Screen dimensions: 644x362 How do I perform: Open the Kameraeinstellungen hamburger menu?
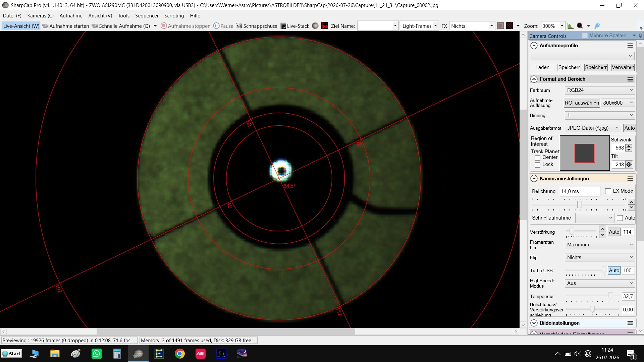(630, 179)
